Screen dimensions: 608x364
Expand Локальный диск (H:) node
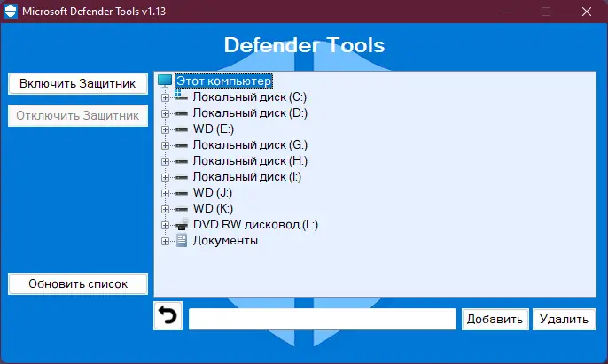click(165, 161)
